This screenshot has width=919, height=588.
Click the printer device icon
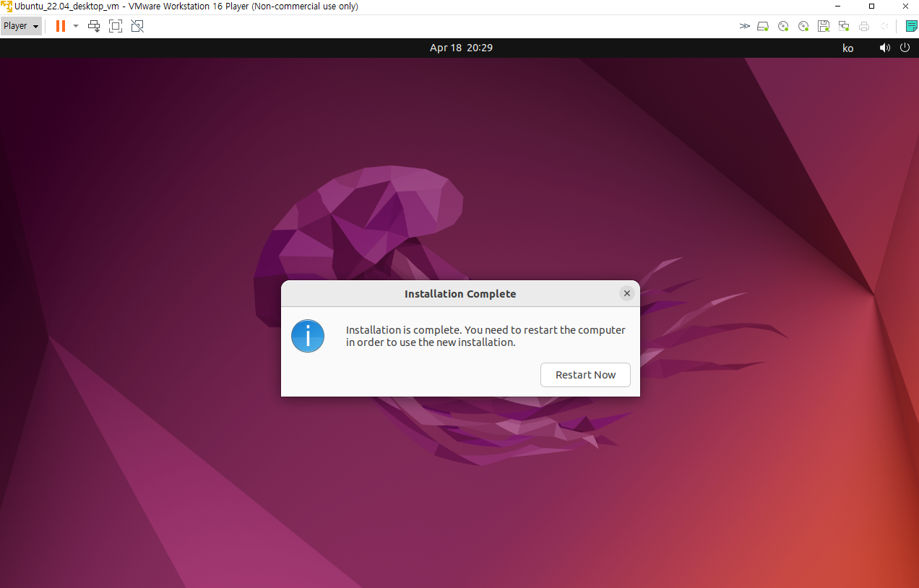[864, 27]
